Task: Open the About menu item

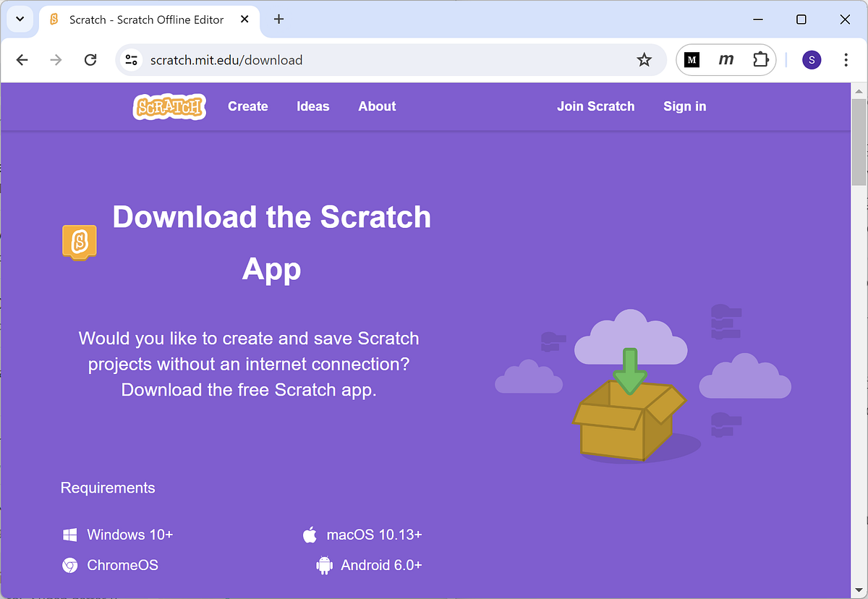Action: [377, 106]
